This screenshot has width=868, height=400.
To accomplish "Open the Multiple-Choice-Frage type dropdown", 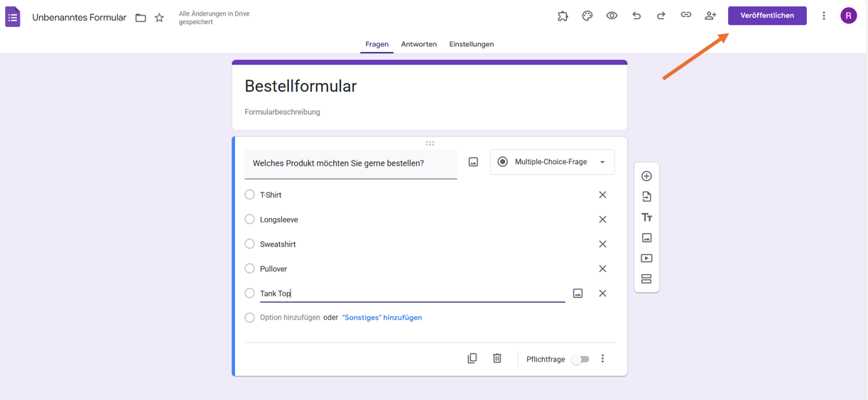I will (552, 162).
